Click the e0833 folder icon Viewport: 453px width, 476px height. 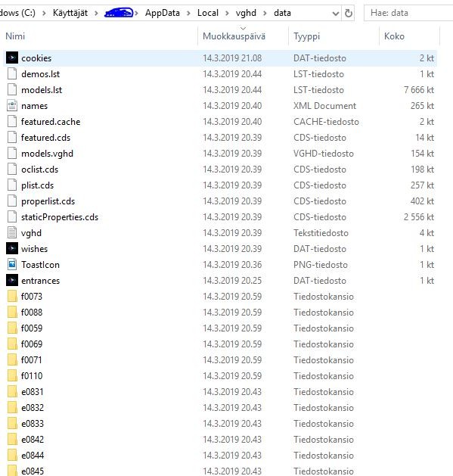pos(12,423)
